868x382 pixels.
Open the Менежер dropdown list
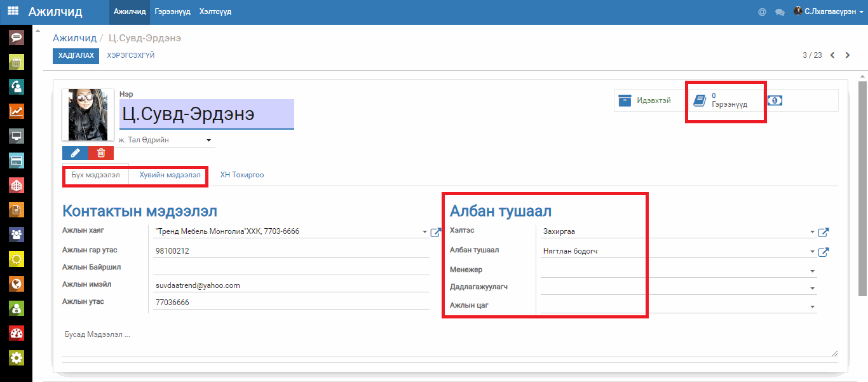click(812, 271)
